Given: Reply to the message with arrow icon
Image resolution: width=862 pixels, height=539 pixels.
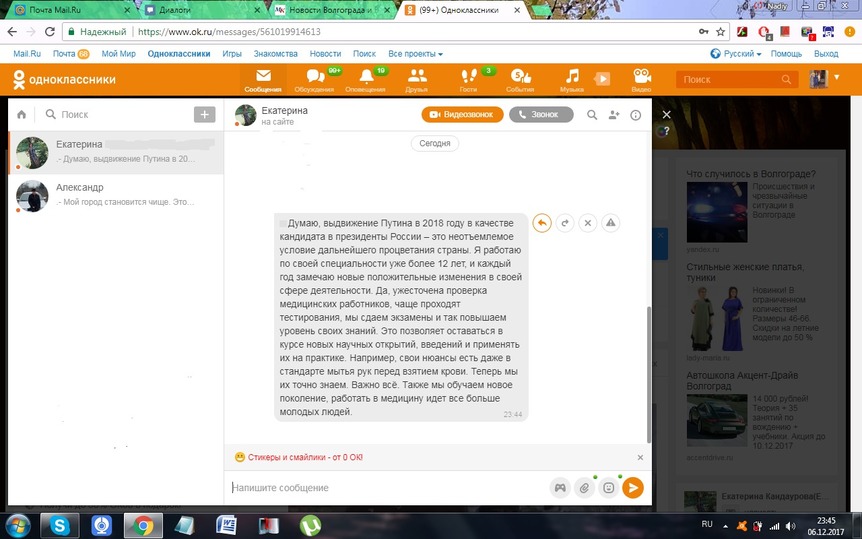Looking at the screenshot, I should coord(542,223).
